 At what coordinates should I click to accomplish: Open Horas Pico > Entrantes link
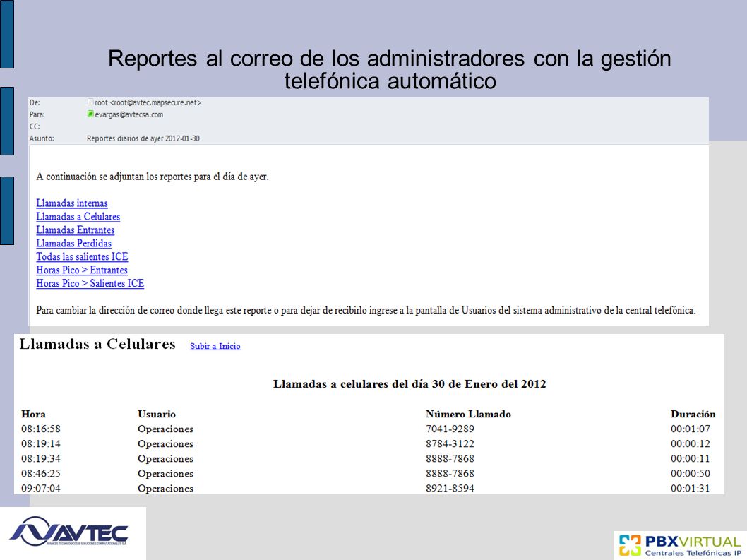pyautogui.click(x=82, y=270)
